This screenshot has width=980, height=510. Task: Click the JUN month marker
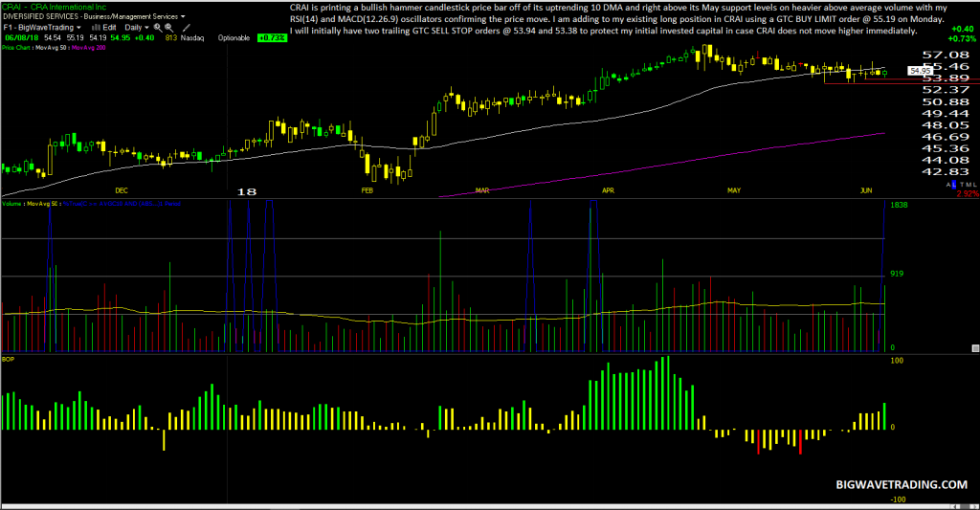click(865, 190)
